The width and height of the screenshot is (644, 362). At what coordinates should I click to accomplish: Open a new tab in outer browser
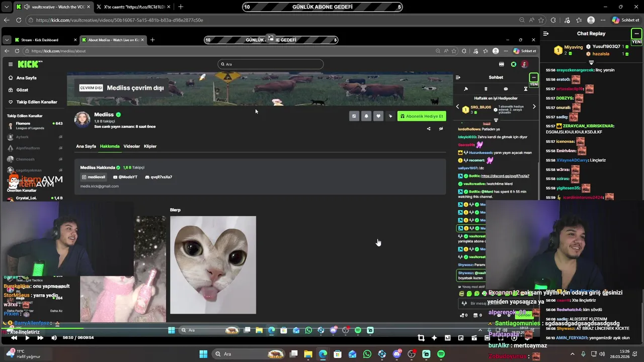(x=181, y=7)
